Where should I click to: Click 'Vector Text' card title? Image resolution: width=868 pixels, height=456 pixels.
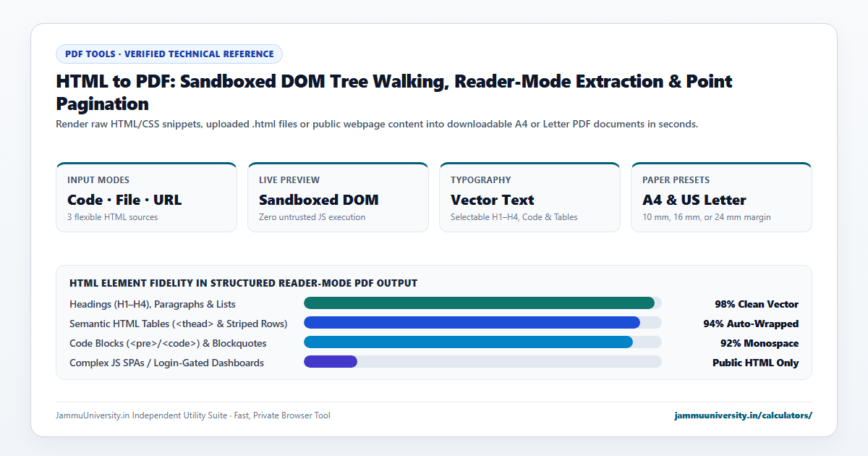click(x=493, y=200)
